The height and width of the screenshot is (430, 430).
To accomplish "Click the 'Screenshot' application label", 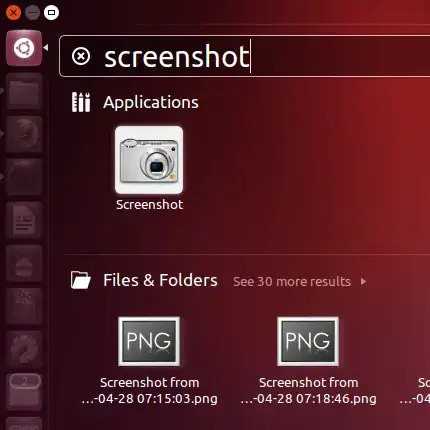I will pos(149,205).
